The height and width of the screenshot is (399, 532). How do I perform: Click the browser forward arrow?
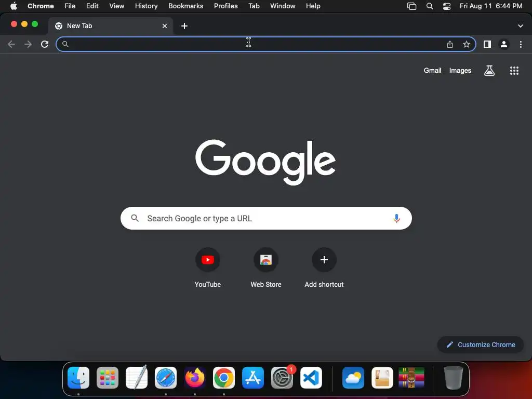click(28, 44)
